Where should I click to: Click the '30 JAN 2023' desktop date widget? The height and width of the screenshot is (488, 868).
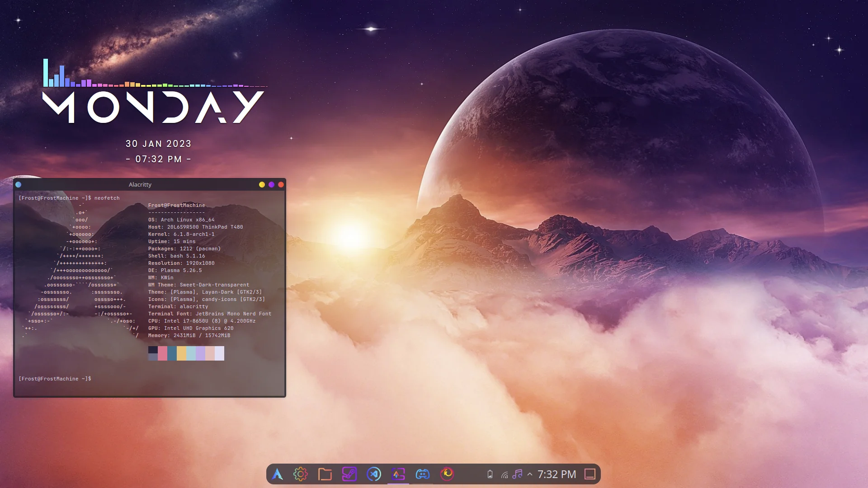tap(159, 144)
